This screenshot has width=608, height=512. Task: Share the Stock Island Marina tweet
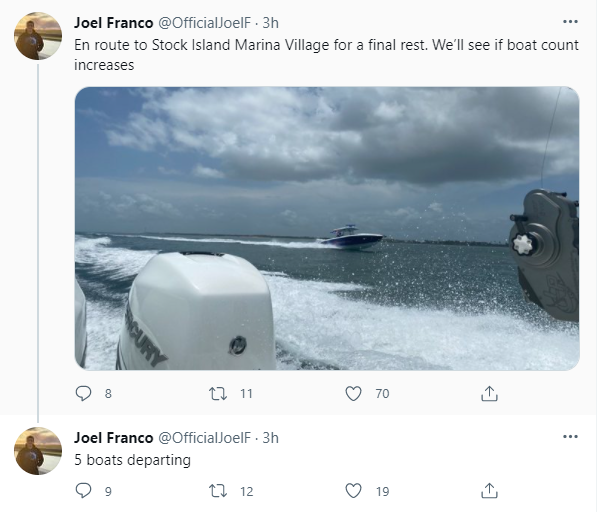pyautogui.click(x=490, y=394)
